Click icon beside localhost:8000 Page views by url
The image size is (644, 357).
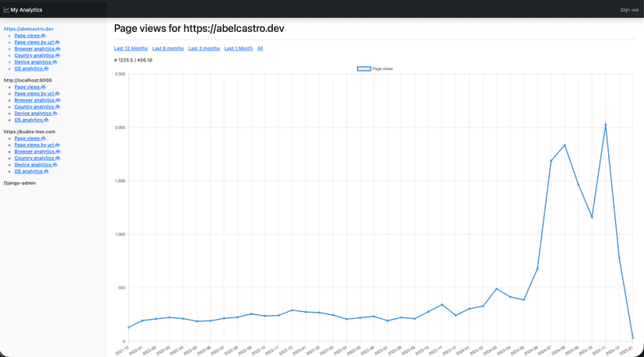58,93
